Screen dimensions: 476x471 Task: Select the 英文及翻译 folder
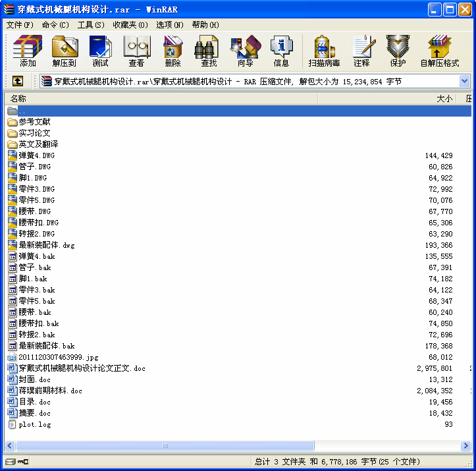[33, 144]
